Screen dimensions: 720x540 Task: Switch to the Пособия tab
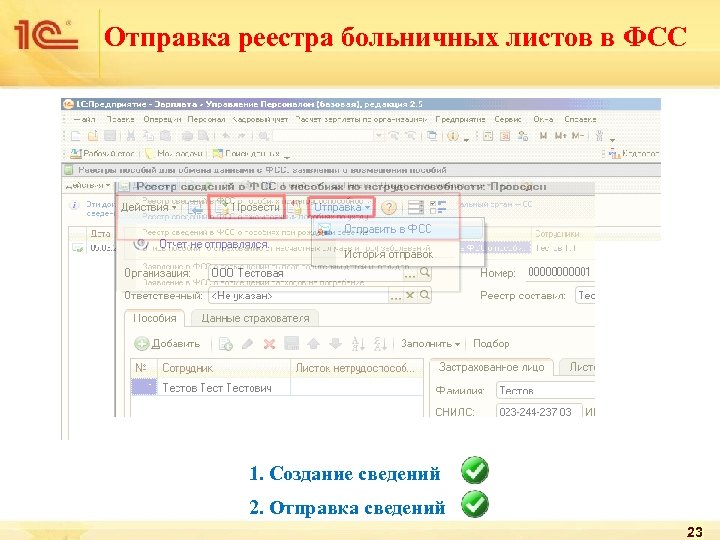pos(154,318)
